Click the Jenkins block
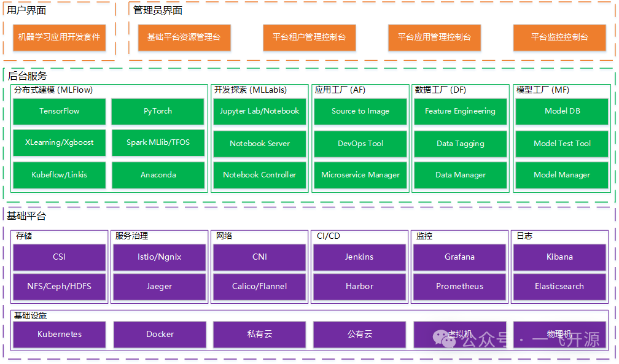Image resolution: width=619 pixels, height=364 pixels. click(360, 257)
